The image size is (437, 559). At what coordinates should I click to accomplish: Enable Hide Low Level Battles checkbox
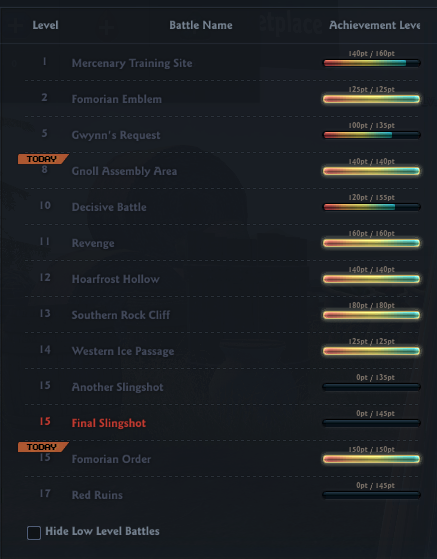tap(34, 533)
